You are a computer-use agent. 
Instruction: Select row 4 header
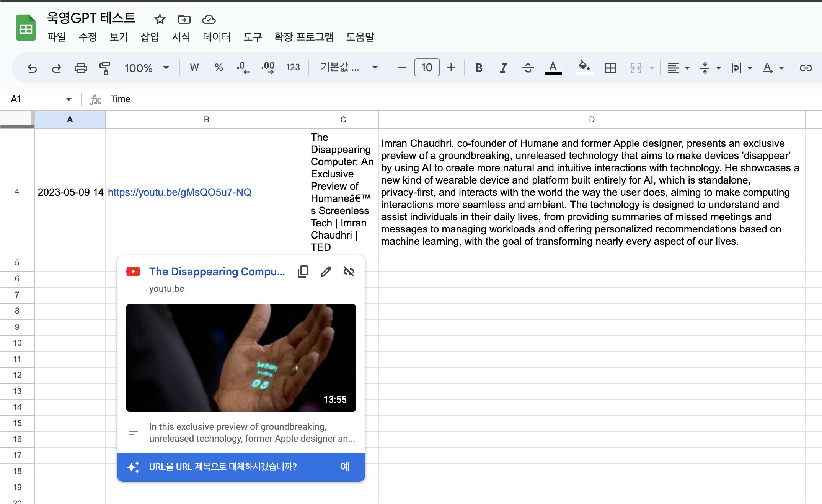click(x=17, y=192)
